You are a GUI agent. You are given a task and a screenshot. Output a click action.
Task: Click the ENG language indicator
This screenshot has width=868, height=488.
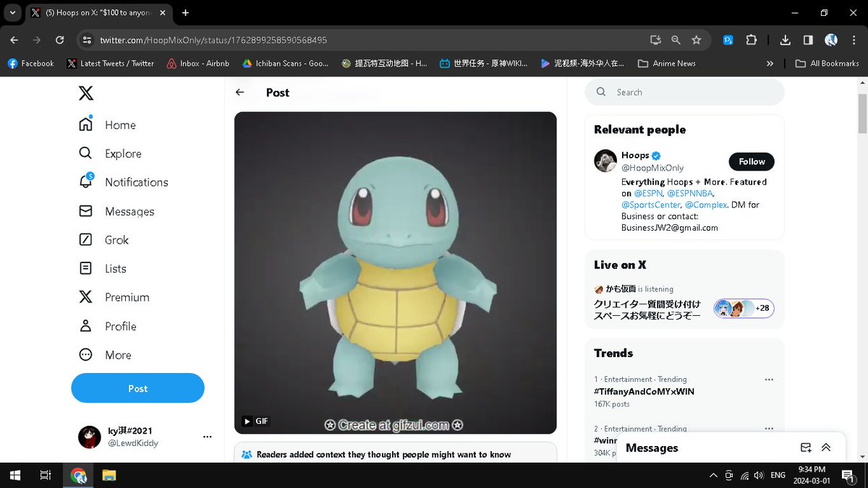click(778, 475)
